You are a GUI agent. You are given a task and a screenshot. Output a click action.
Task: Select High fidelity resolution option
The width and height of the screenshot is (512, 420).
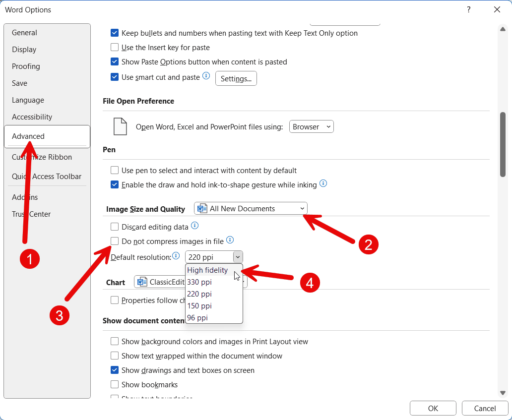click(x=213, y=270)
